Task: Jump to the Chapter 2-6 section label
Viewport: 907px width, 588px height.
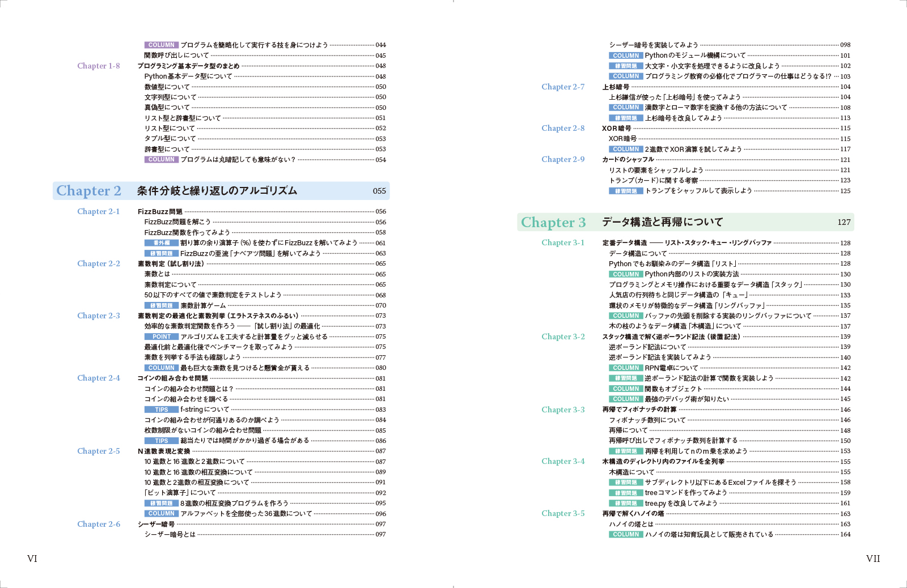Action: 99,524
